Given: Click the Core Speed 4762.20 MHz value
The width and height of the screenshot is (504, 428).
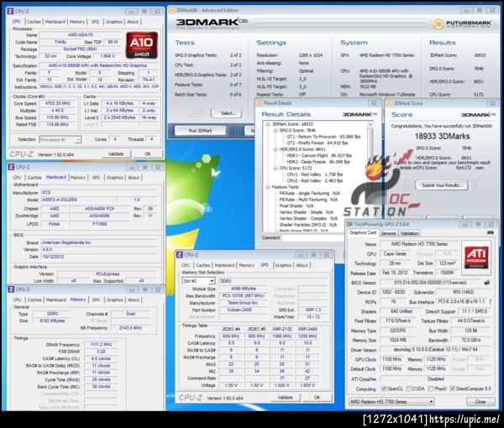Looking at the screenshot, I should 57,103.
